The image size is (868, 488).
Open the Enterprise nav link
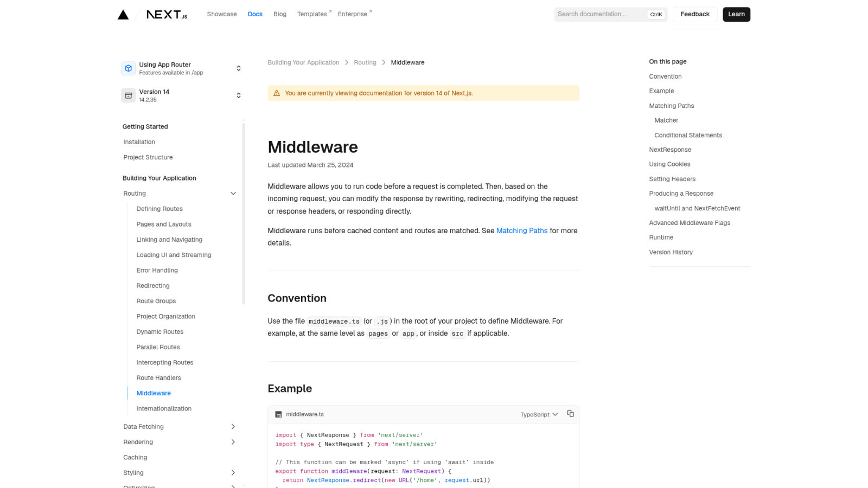click(355, 14)
